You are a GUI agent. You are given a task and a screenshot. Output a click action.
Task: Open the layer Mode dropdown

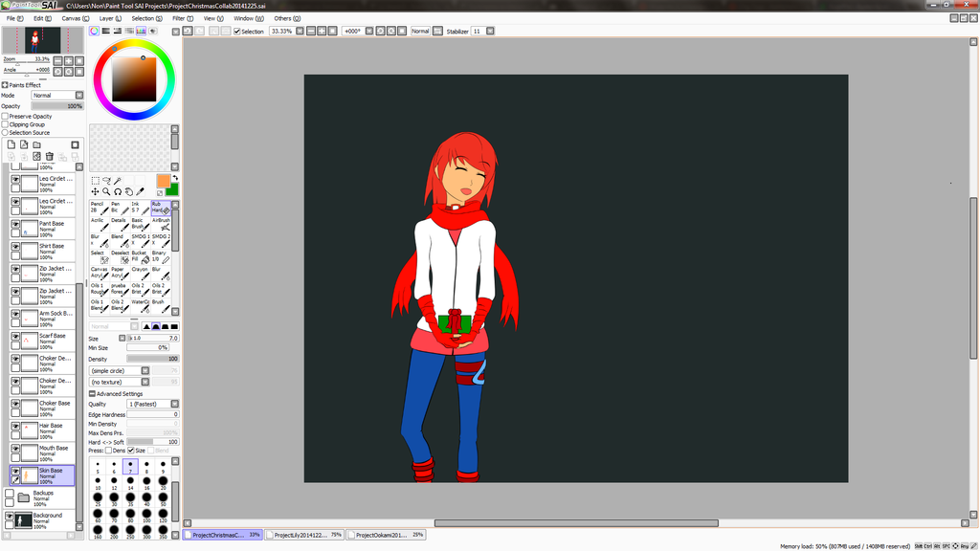click(57, 96)
